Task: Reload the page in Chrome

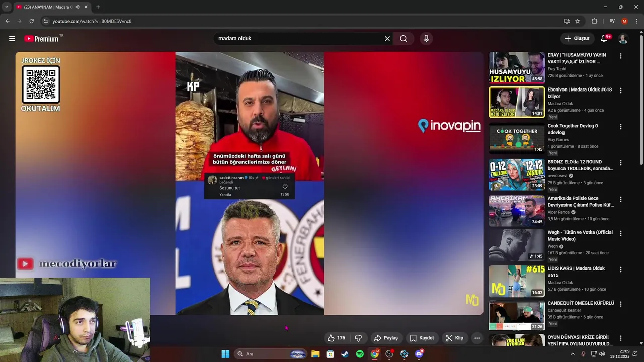Action: (31, 21)
